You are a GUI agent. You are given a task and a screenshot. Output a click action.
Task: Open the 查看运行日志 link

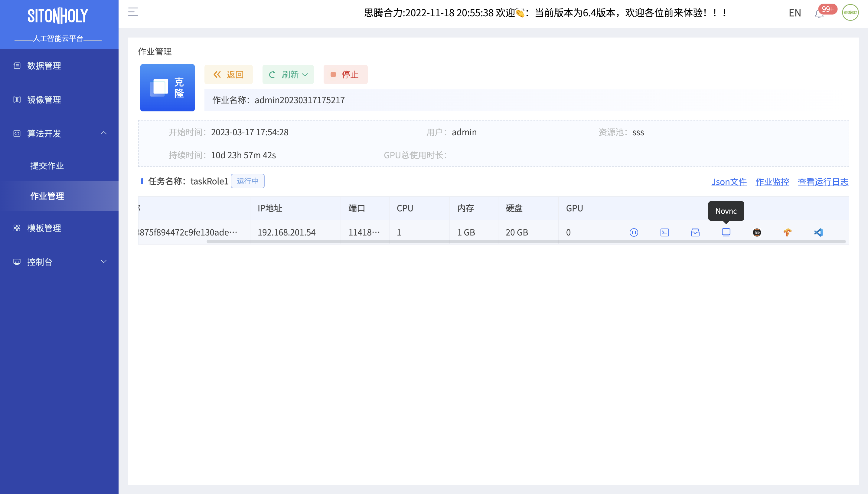[x=823, y=182]
